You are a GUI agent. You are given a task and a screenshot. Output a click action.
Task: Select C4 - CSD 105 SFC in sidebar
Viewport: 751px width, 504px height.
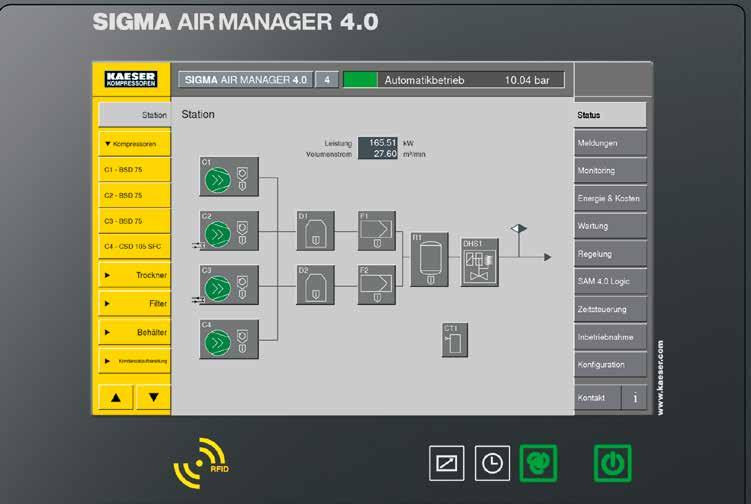pyautogui.click(x=134, y=246)
